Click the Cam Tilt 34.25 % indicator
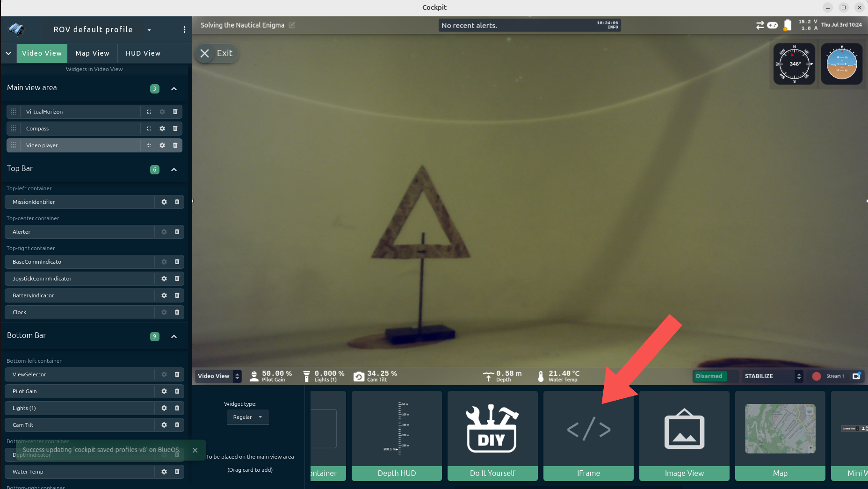Screen dimensions: 868x489 tap(376, 376)
